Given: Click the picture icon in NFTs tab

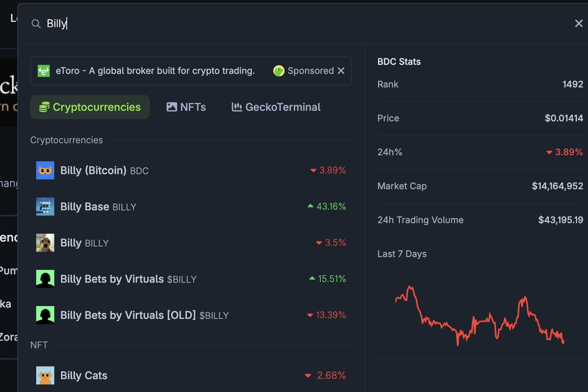Looking at the screenshot, I should click(171, 107).
